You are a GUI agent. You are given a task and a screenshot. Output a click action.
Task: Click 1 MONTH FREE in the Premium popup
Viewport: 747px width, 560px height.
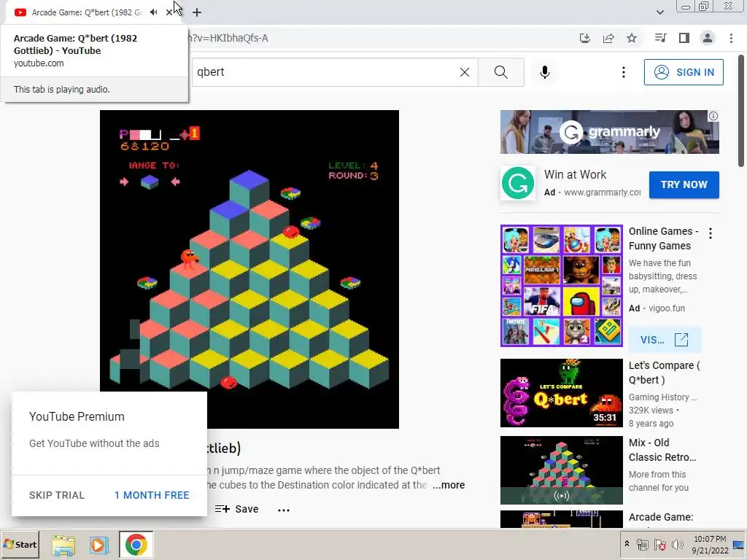pyautogui.click(x=152, y=495)
